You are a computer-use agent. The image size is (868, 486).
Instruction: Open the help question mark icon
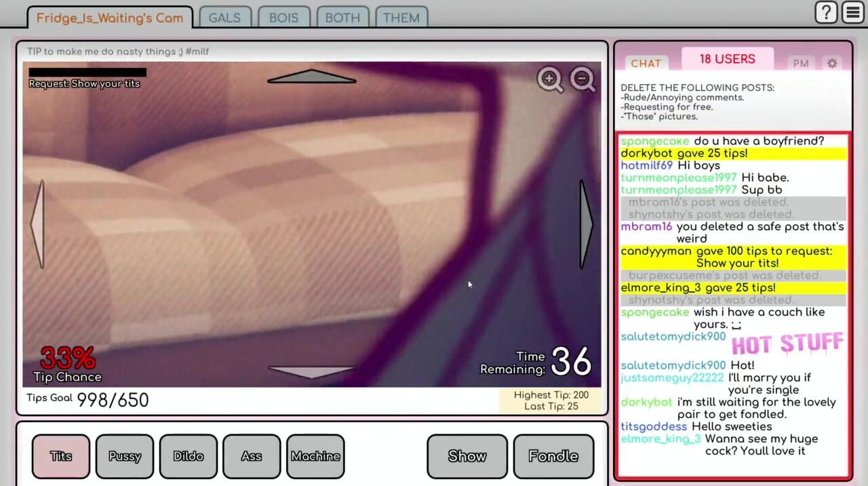tap(826, 13)
